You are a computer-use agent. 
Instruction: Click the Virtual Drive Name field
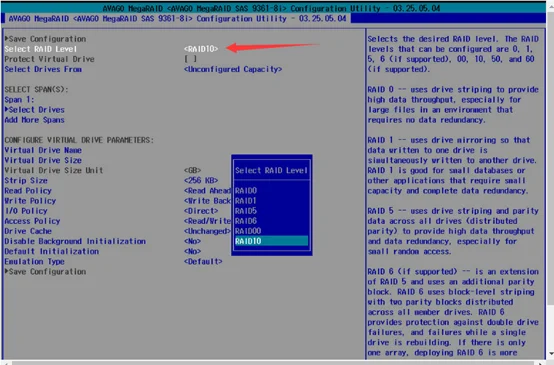click(x=43, y=150)
